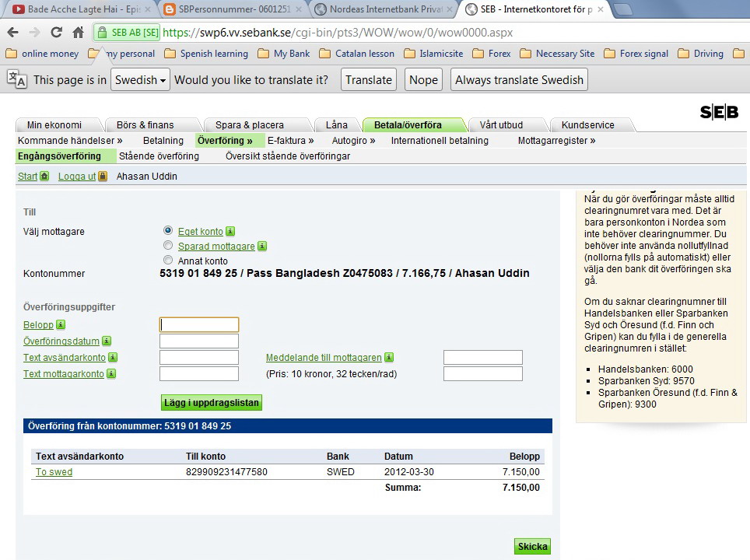The height and width of the screenshot is (560, 750).
Task: Click the green Skicka button
Action: 532,546
